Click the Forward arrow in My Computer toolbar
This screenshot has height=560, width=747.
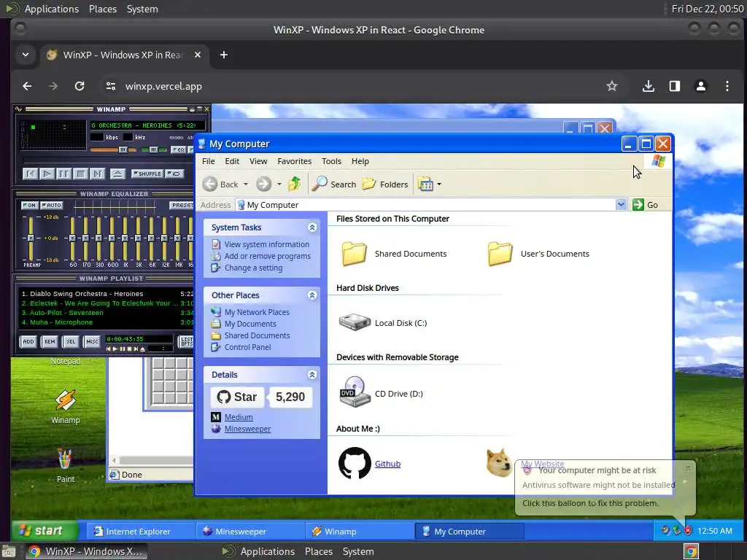point(263,184)
